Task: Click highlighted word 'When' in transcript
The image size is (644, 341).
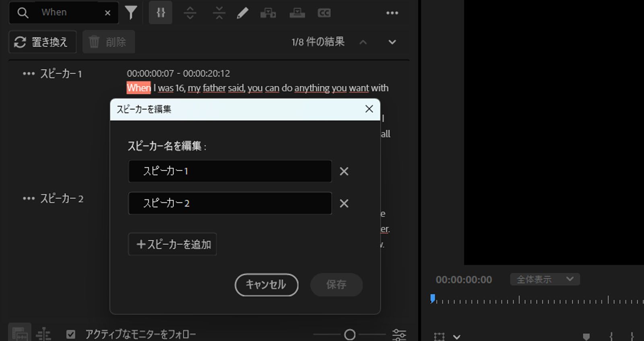Action: [x=139, y=88]
